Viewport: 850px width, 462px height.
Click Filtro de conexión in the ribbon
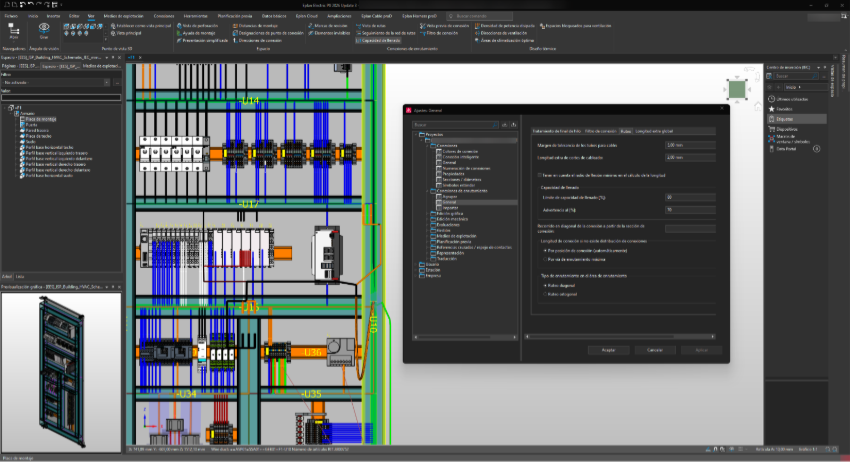[x=439, y=33]
